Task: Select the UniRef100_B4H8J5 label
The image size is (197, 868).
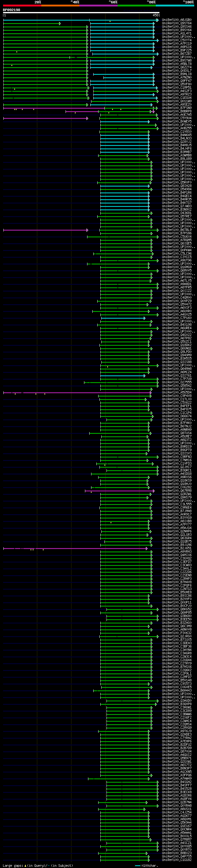Action: (177, 145)
